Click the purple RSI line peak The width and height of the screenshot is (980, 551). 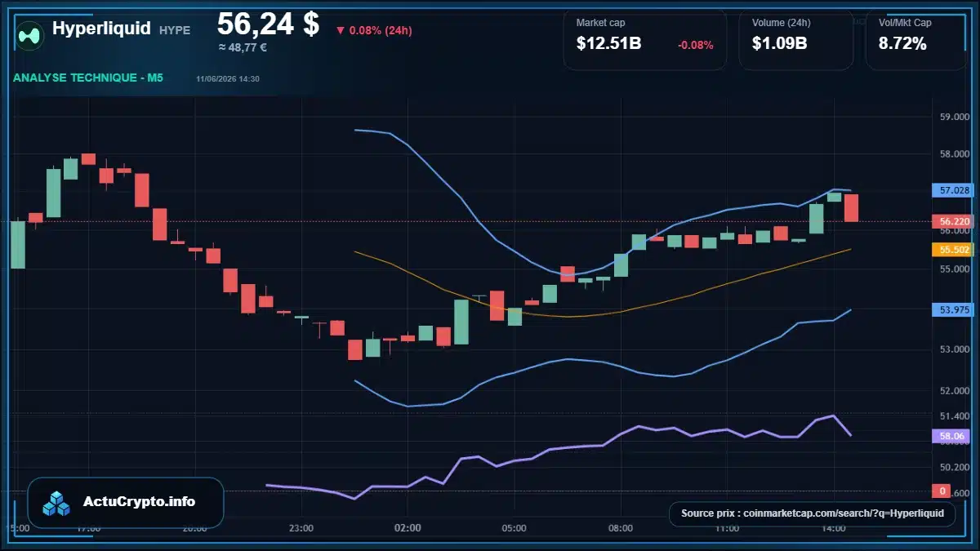pyautogui.click(x=832, y=415)
